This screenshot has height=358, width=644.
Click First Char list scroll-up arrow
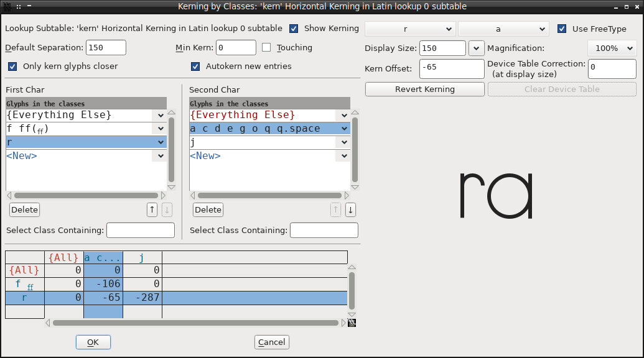(x=172, y=112)
